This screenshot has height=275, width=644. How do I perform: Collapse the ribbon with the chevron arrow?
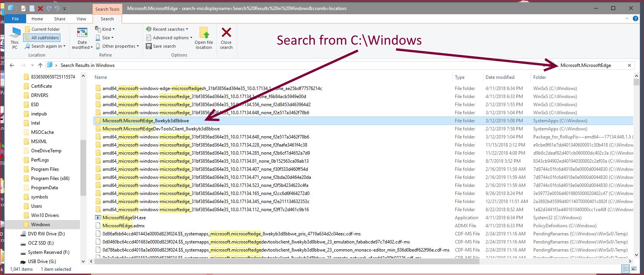627,18
